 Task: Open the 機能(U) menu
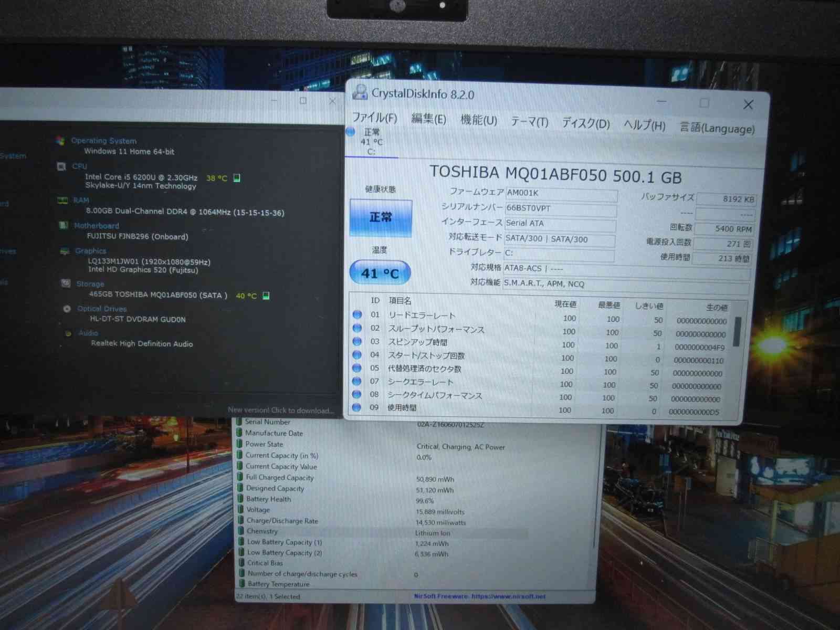point(478,121)
